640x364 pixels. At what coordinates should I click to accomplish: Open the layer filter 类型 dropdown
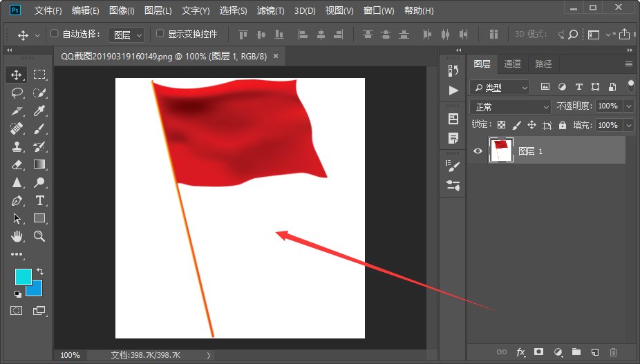[500, 87]
